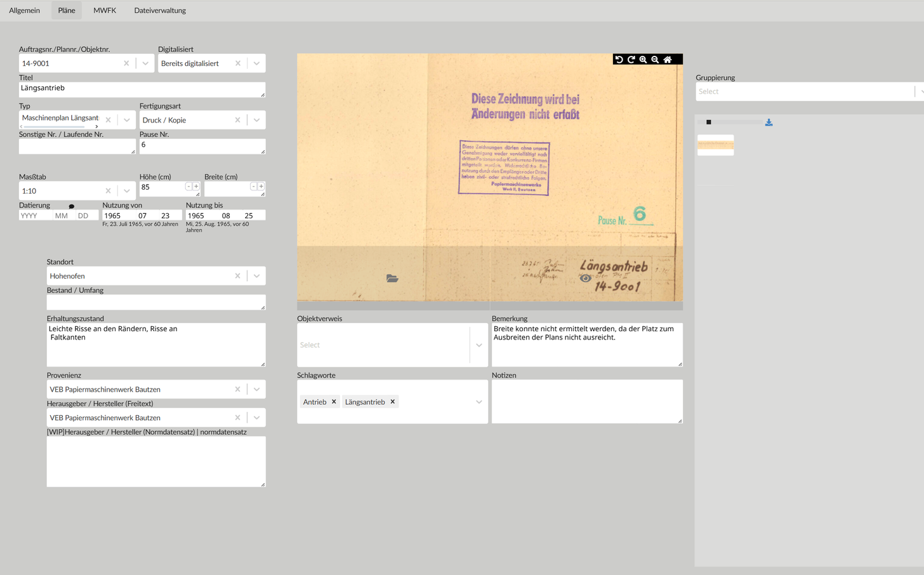This screenshot has height=575, width=924.
Task: Expand the Maßstab dropdown arrow
Action: tap(127, 191)
